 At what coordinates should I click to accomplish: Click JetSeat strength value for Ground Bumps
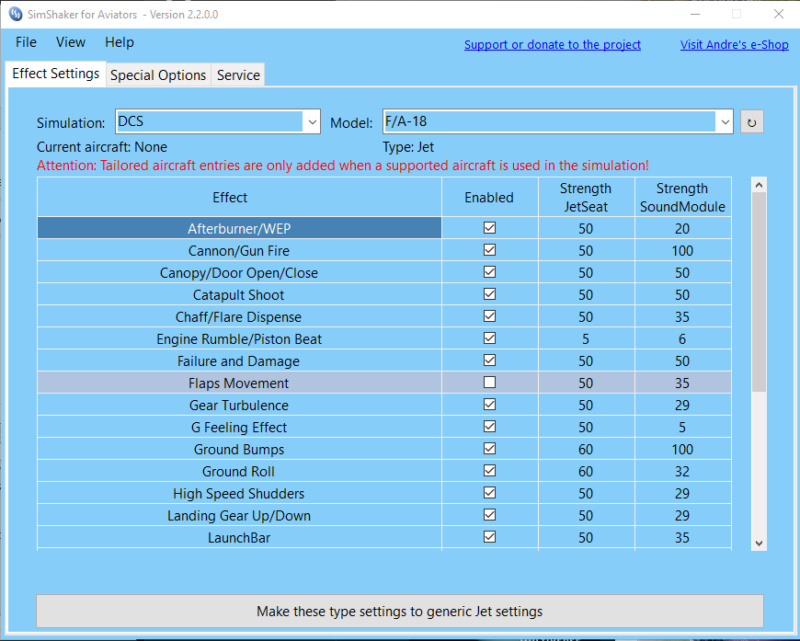(x=586, y=450)
